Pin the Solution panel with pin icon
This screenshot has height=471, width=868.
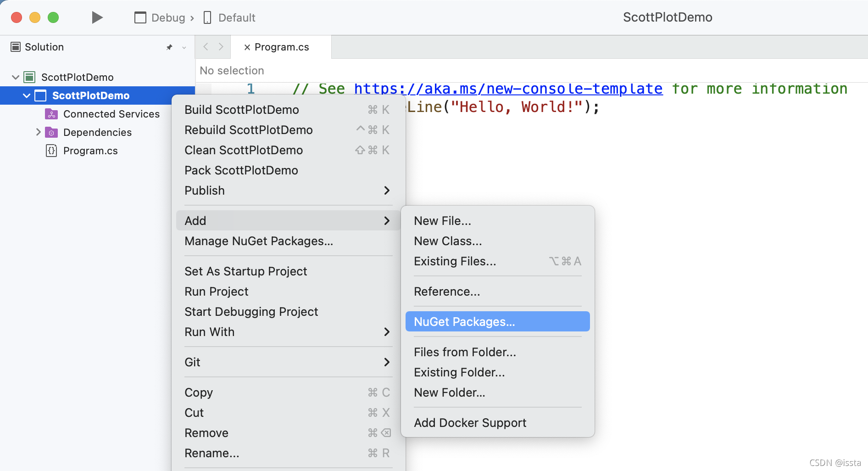coord(169,47)
